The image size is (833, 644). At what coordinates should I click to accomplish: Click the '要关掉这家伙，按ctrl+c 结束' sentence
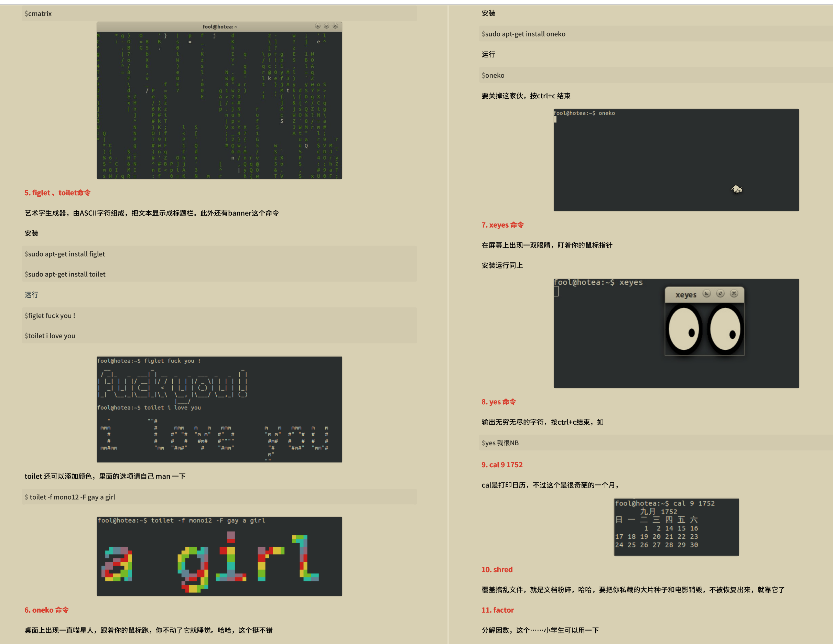(x=526, y=96)
